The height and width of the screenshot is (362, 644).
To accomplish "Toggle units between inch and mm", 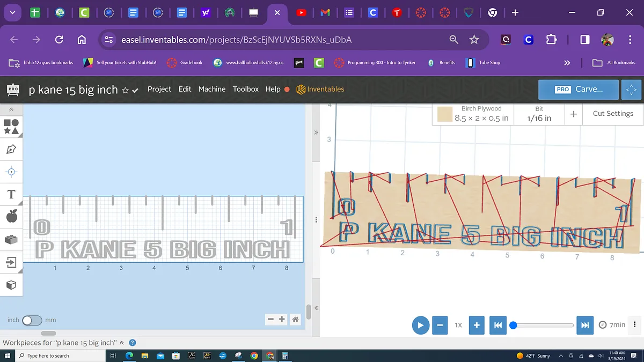I will pyautogui.click(x=32, y=320).
